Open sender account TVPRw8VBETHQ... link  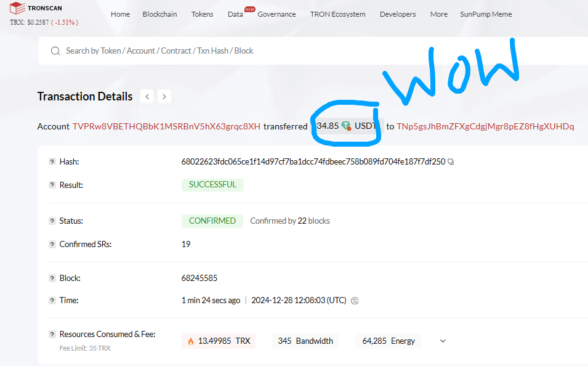166,126
